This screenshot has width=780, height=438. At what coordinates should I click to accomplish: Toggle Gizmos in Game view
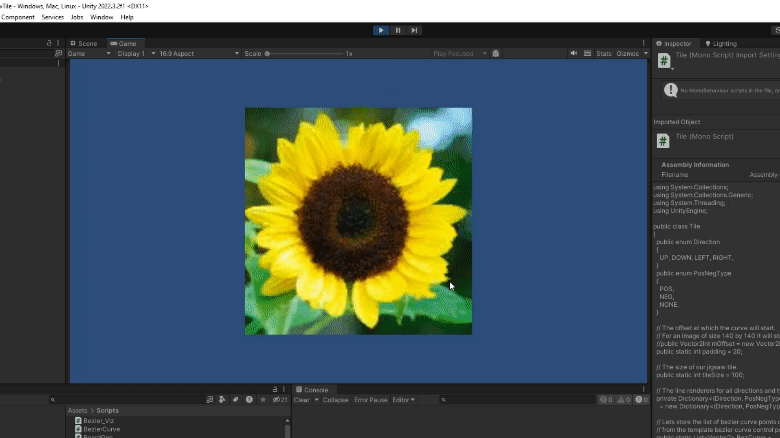click(627, 53)
